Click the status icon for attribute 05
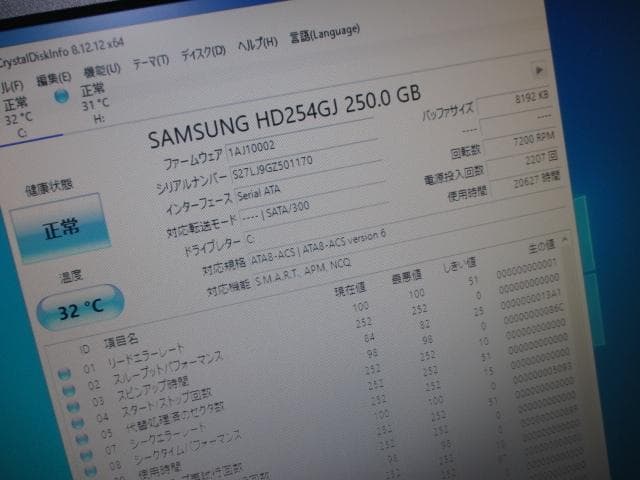640x480 pixels. pyautogui.click(x=82, y=439)
